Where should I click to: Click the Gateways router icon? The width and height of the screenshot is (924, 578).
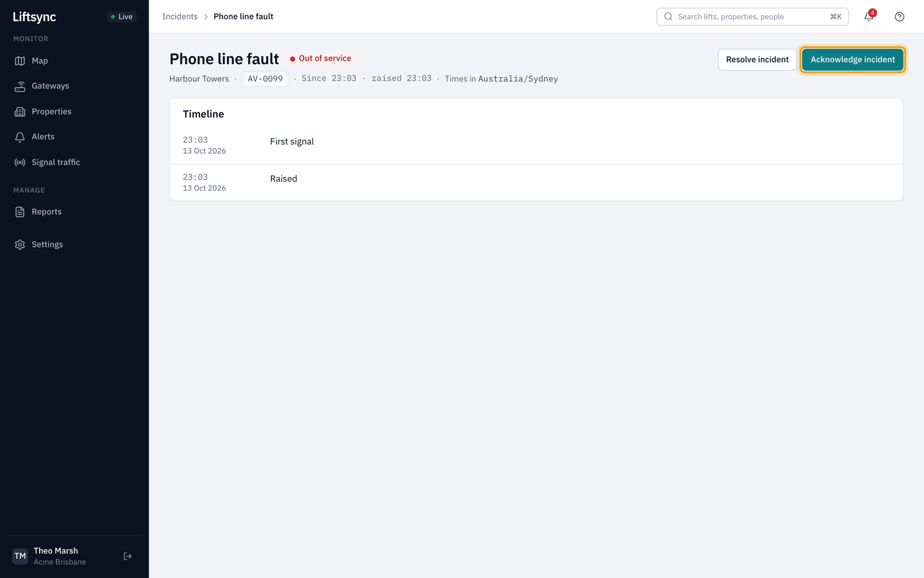(20, 86)
